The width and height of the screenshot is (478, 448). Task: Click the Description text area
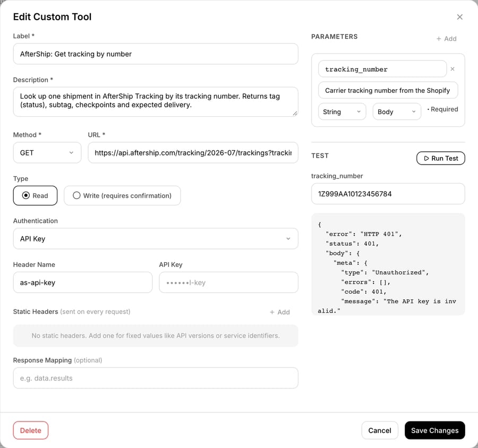tap(156, 102)
